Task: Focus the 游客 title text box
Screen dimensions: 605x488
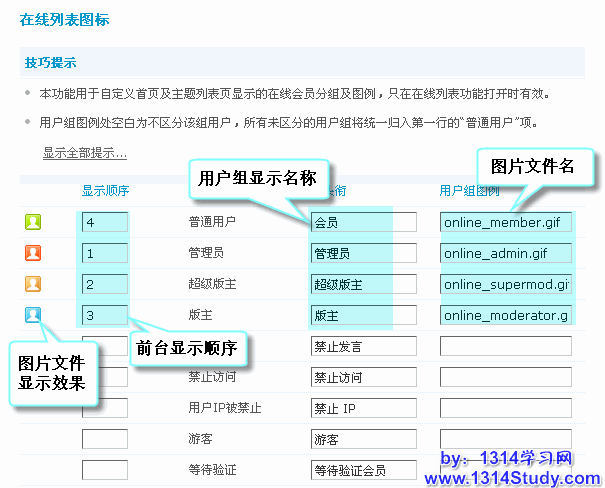Action: [363, 439]
